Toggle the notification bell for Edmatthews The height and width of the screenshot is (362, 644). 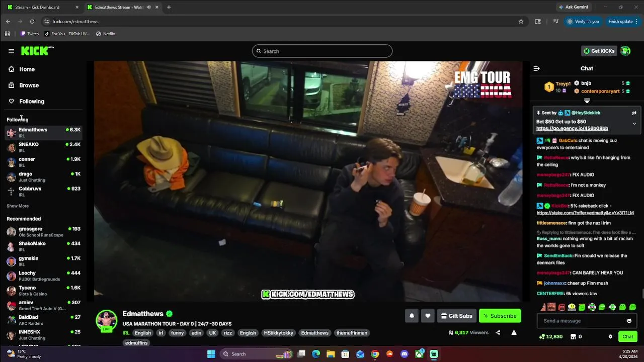412,316
